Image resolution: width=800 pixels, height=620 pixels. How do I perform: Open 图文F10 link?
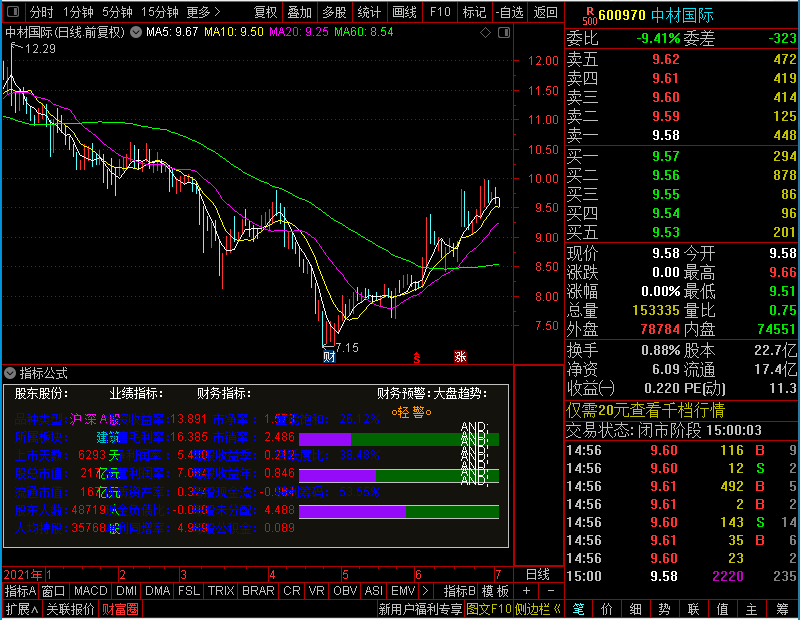point(489,609)
